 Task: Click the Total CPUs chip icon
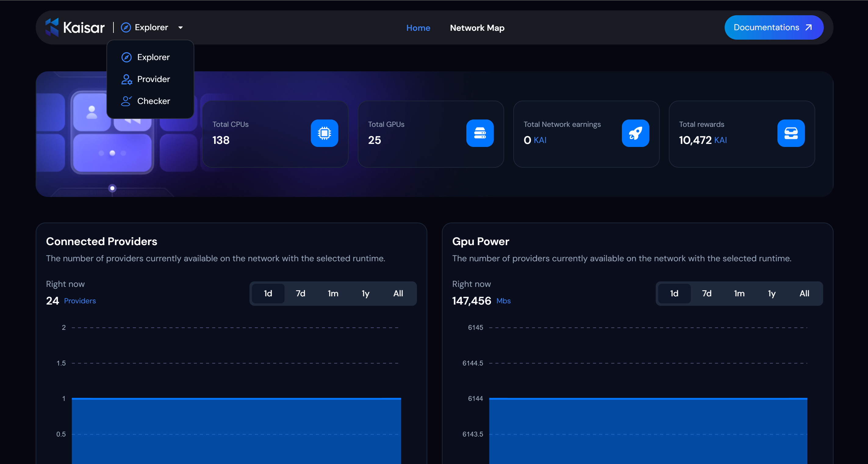tap(324, 133)
